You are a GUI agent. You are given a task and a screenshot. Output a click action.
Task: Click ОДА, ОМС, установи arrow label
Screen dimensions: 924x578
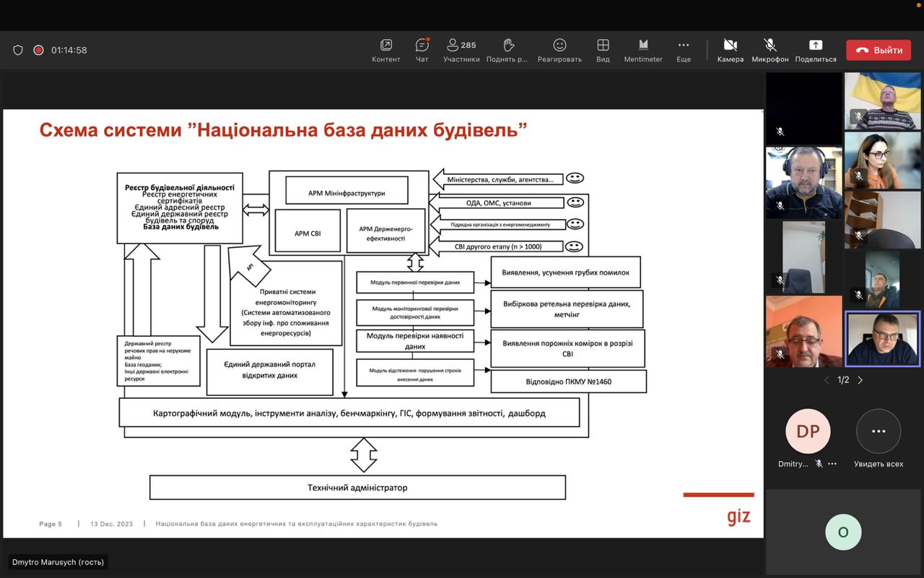(x=497, y=203)
